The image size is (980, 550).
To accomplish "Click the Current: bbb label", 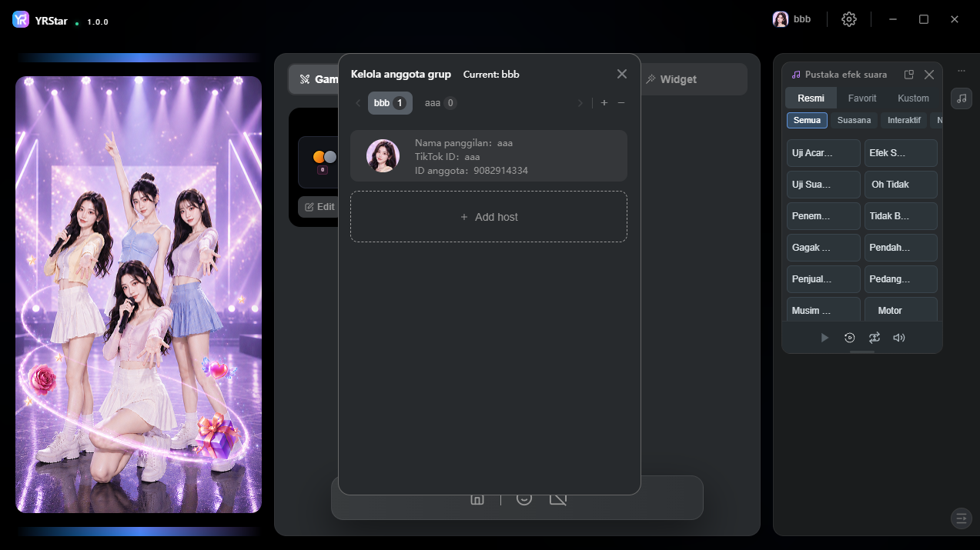I will pyautogui.click(x=491, y=75).
